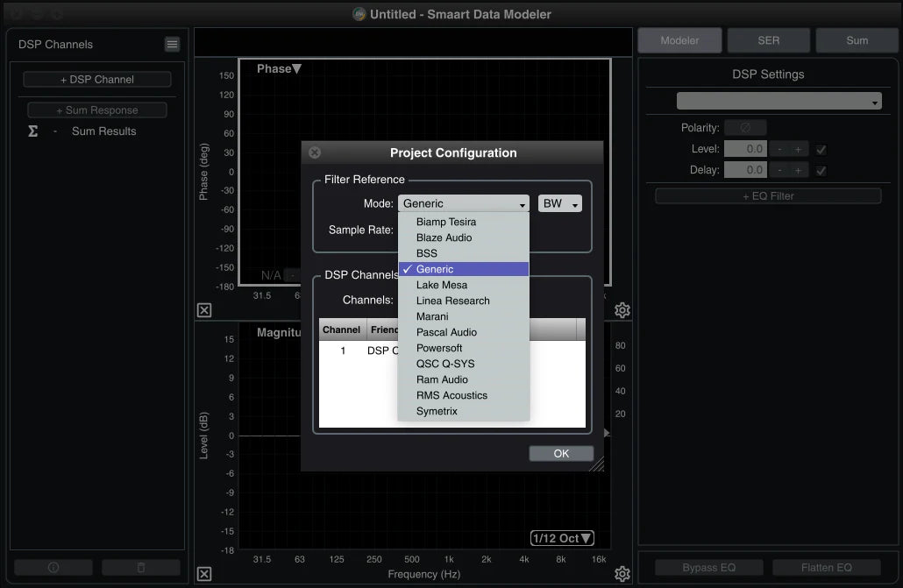
Task: Close the Phase plot with X icon
Action: [204, 310]
